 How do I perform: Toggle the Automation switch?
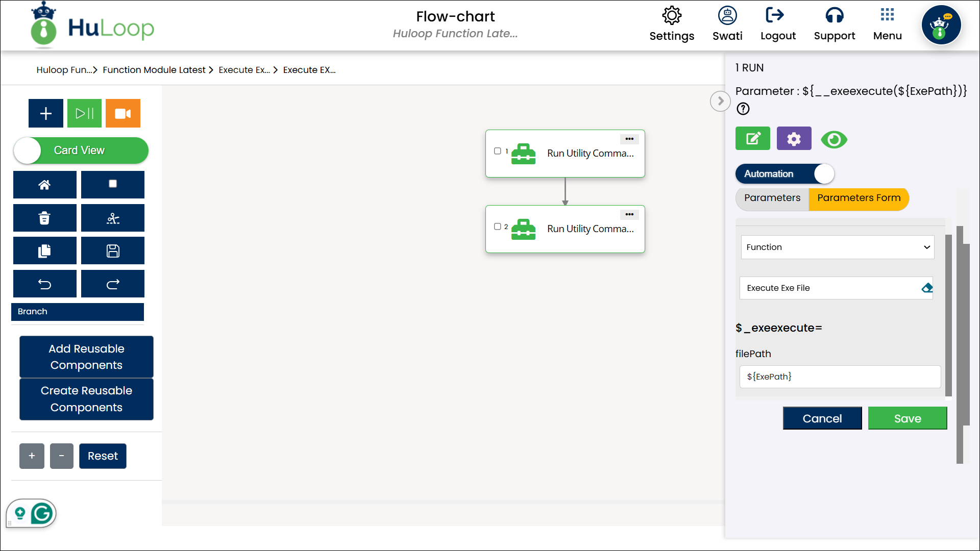click(x=785, y=174)
